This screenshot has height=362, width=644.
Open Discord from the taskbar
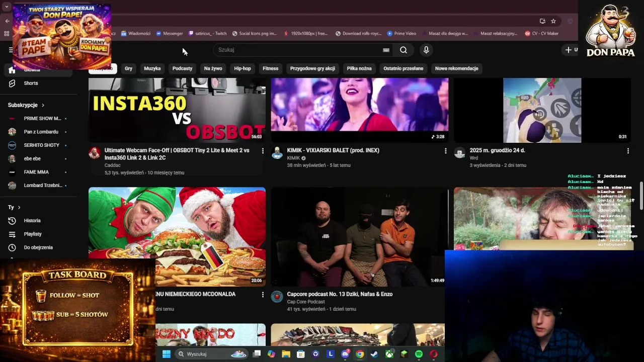pos(345,354)
